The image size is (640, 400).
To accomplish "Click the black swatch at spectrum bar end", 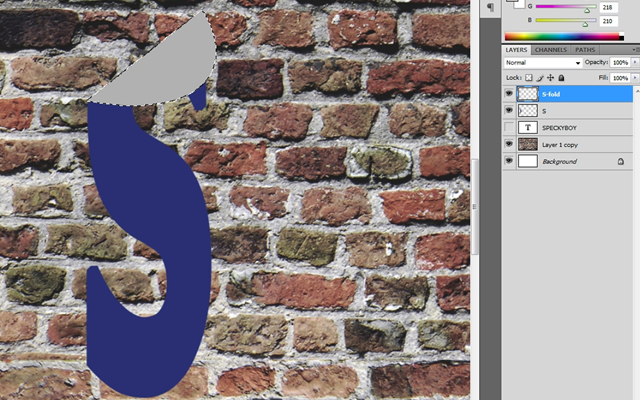I will coord(621,38).
